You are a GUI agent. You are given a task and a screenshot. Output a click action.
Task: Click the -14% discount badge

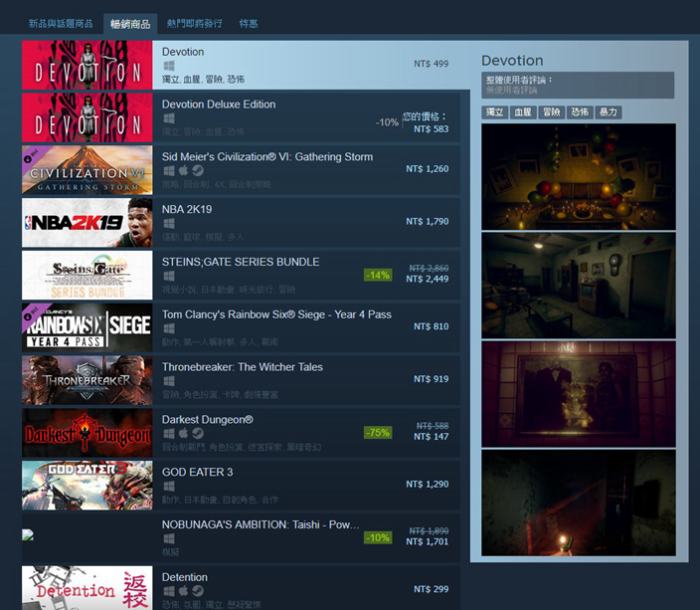point(378,275)
